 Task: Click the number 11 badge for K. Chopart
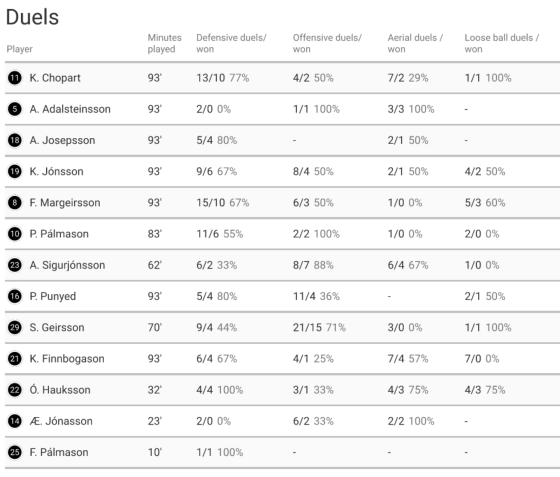pyautogui.click(x=15, y=78)
